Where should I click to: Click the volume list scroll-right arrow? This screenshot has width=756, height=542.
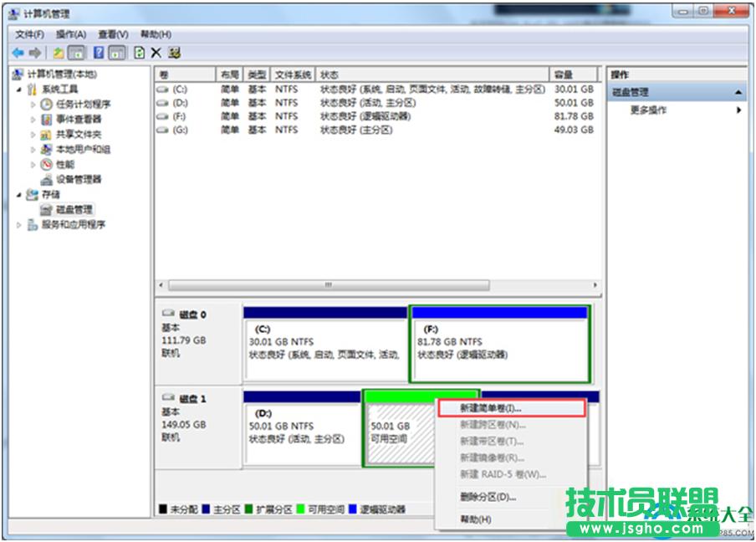coord(595,285)
